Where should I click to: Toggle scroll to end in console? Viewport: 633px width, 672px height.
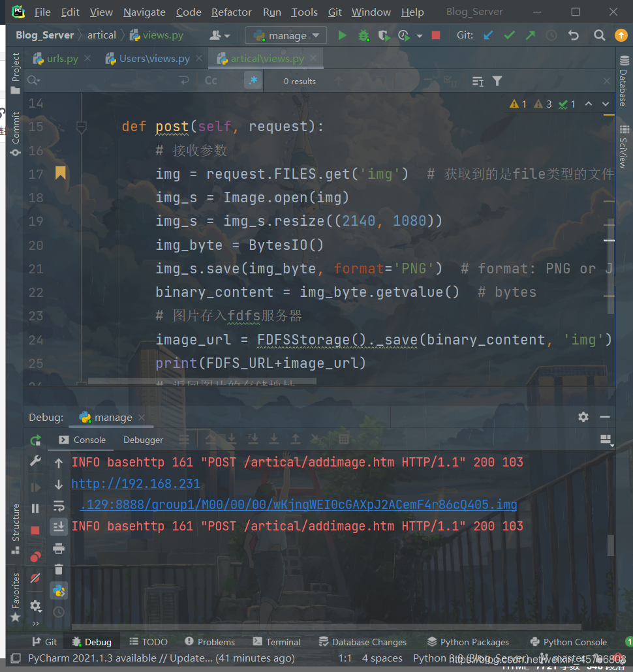59,527
